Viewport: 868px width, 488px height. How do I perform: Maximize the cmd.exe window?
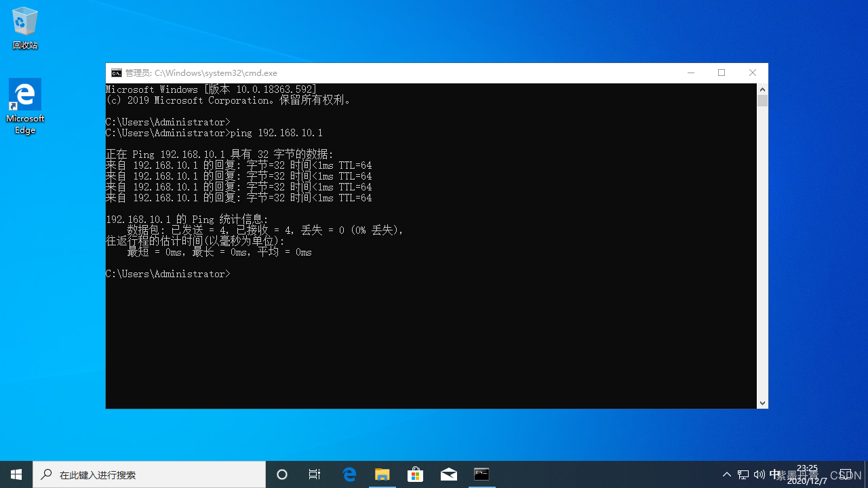[722, 73]
